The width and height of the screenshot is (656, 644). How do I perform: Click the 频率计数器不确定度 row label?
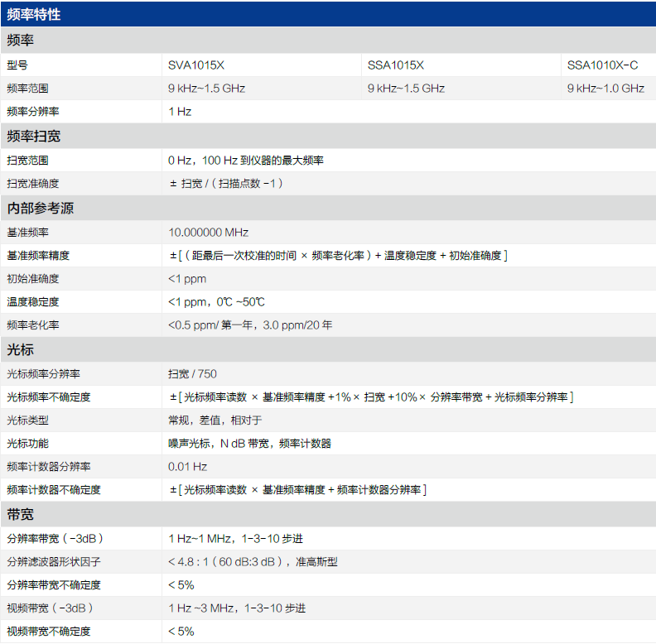point(54,490)
